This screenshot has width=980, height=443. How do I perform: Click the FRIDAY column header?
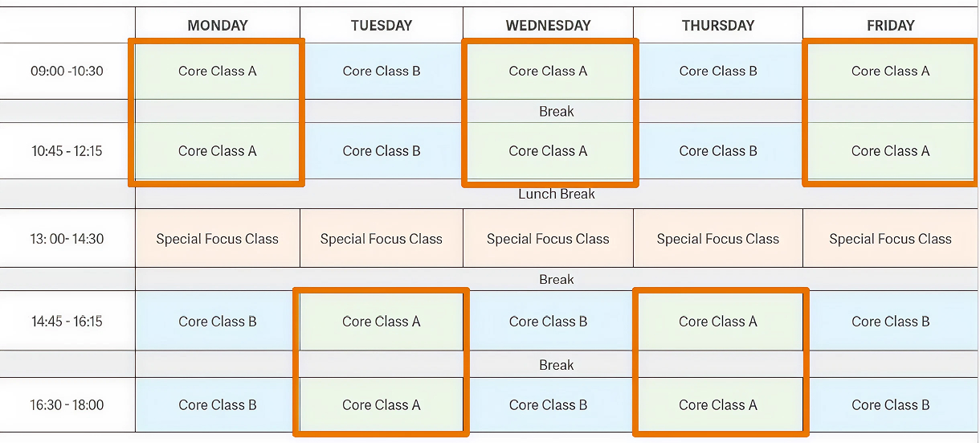tap(890, 26)
